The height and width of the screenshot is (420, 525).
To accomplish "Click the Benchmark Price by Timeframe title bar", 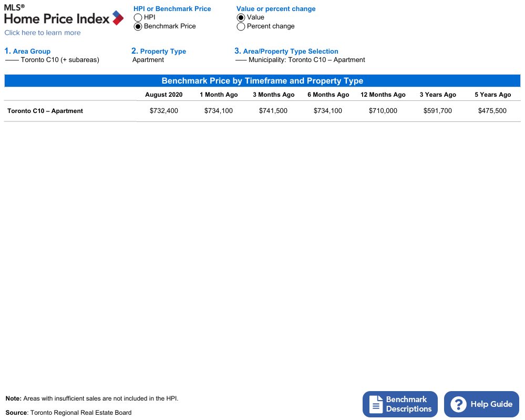I will [262, 81].
